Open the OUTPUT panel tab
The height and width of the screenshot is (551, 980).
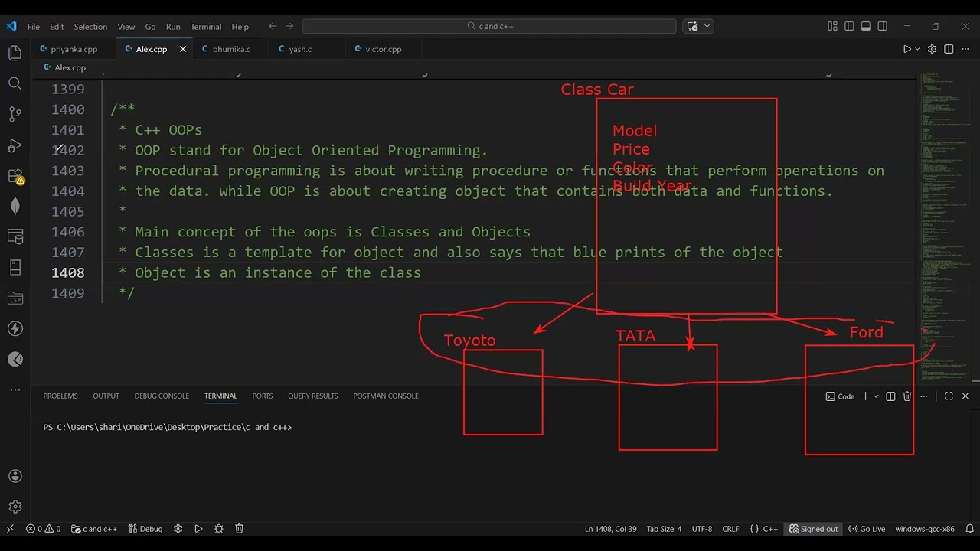(x=106, y=396)
